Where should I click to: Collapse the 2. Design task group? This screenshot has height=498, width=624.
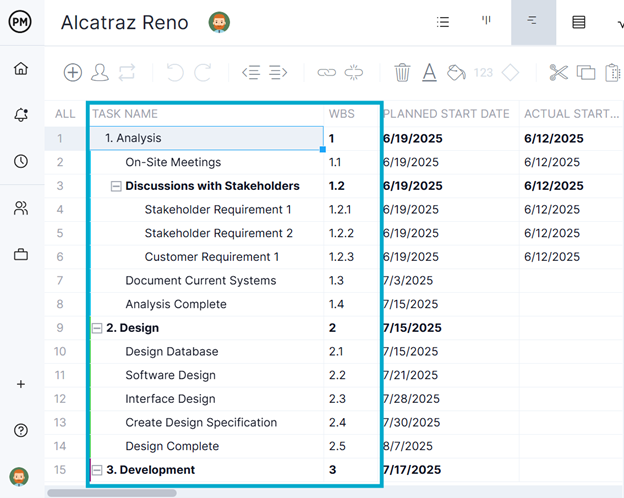pyautogui.click(x=97, y=328)
